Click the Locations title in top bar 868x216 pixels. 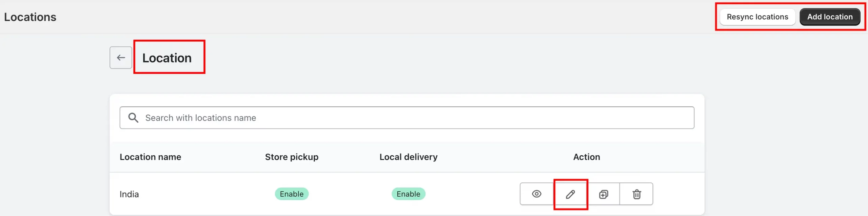click(30, 17)
